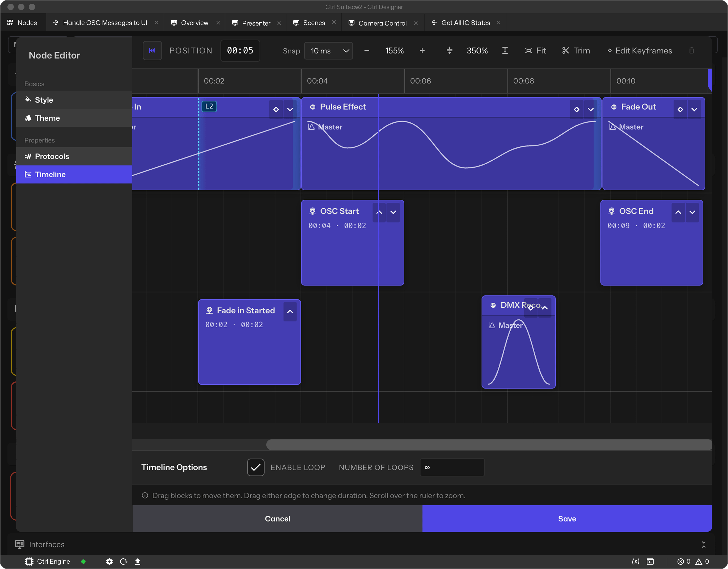
Task: Enable Edit Keyframes mode
Action: click(640, 51)
